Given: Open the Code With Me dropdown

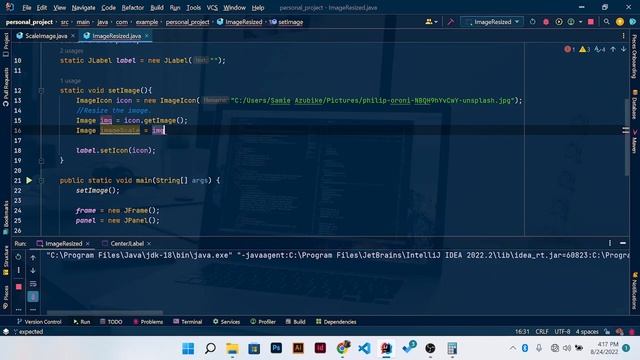Looking at the screenshot, I should point(431,22).
